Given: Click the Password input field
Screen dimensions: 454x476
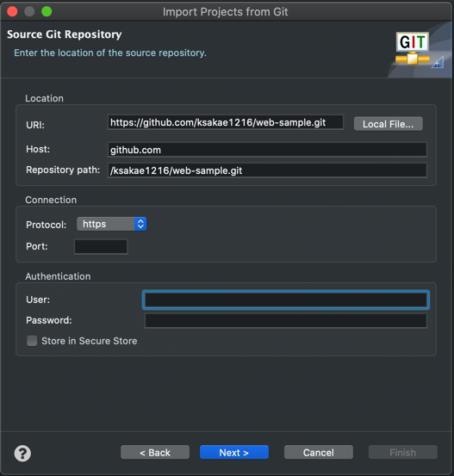Looking at the screenshot, I should [286, 320].
